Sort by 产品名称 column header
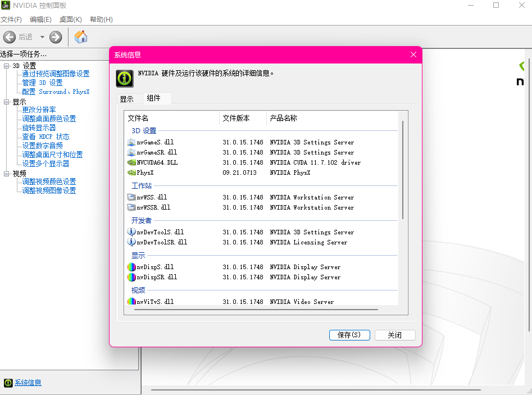This screenshot has width=532, height=395. (333, 118)
